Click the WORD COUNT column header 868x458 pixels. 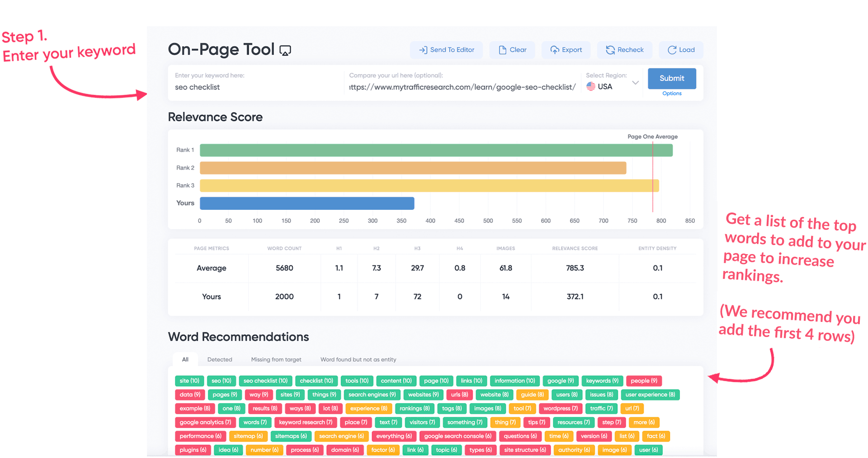pos(284,249)
